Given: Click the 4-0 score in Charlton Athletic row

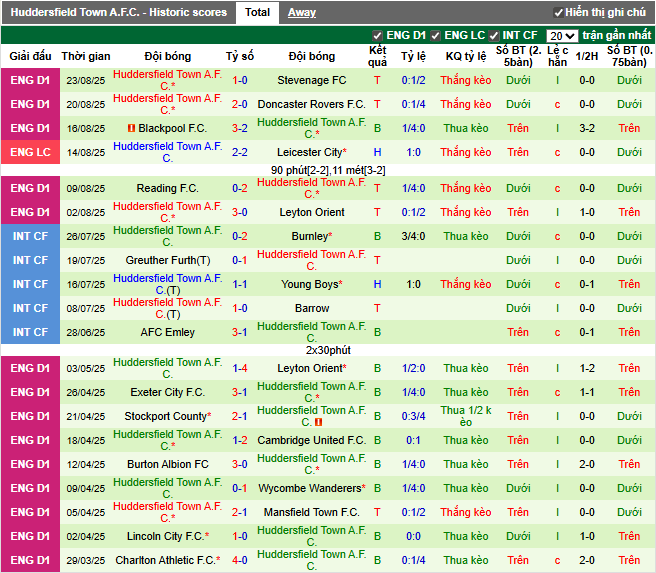Looking at the screenshot, I should [x=240, y=560].
